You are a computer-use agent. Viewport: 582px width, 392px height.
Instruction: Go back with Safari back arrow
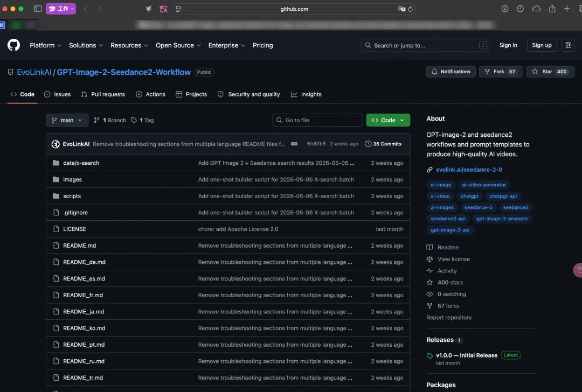click(x=86, y=9)
